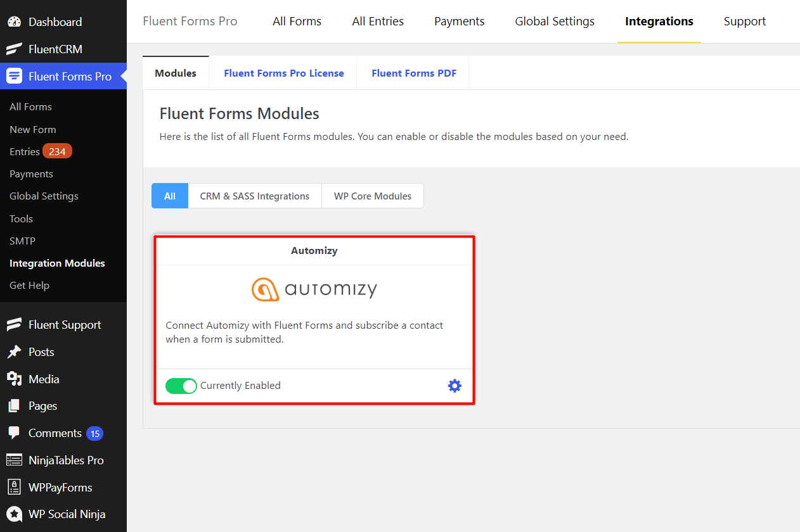800x532 pixels.
Task: Open Fluent Support via its sidebar icon
Action: pos(13,324)
